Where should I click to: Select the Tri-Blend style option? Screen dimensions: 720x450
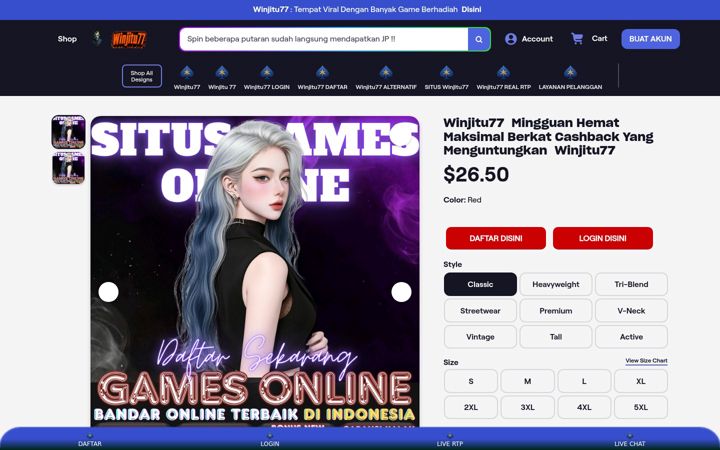tap(631, 284)
